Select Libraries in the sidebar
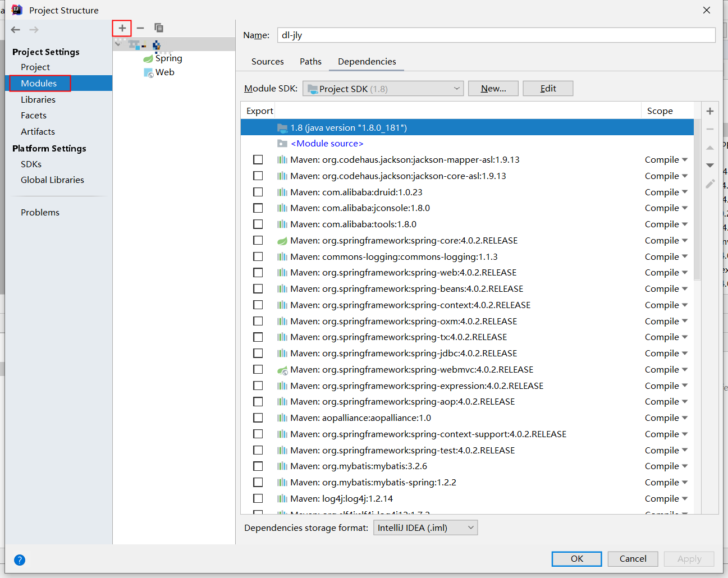This screenshot has height=578, width=728. point(38,100)
